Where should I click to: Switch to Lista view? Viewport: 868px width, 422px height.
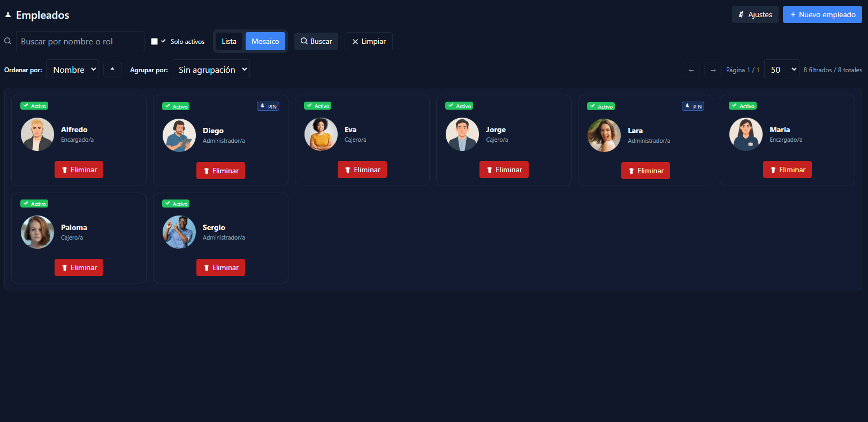click(x=229, y=41)
